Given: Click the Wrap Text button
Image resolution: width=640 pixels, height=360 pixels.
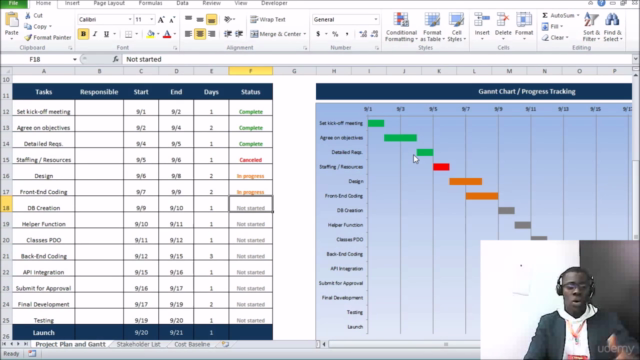Looking at the screenshot, I should (268, 20).
